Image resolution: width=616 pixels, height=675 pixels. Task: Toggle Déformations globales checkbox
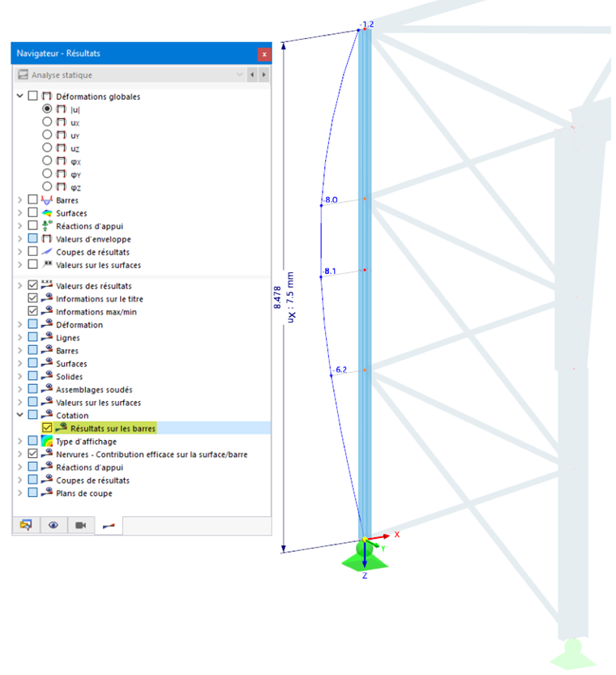(32, 96)
